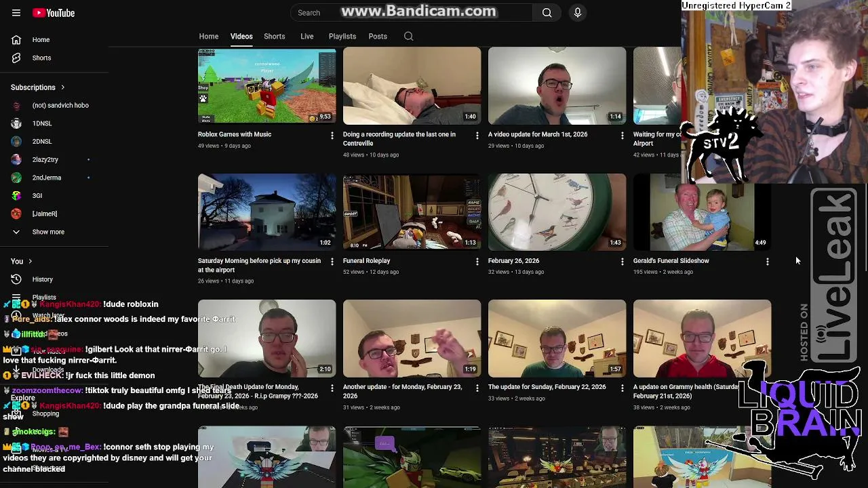Open options for Saturday Morning airport video
This screenshot has height=488, width=868.
pyautogui.click(x=332, y=262)
